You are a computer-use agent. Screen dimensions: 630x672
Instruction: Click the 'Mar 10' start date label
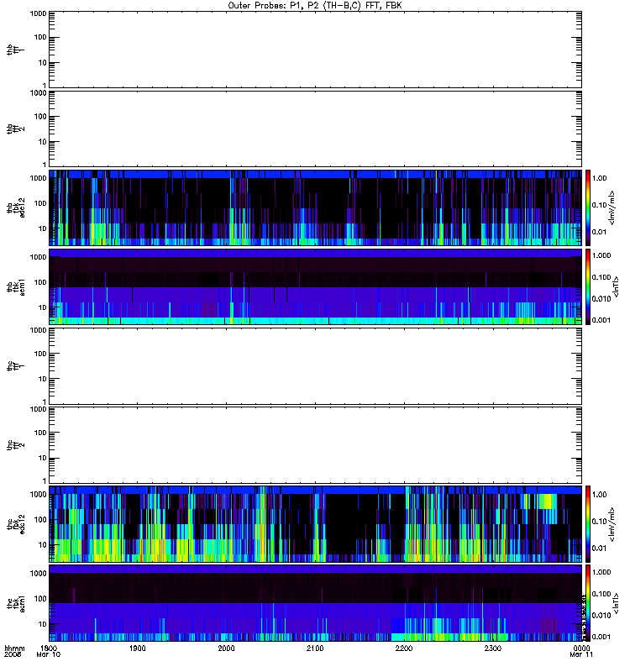(49, 654)
